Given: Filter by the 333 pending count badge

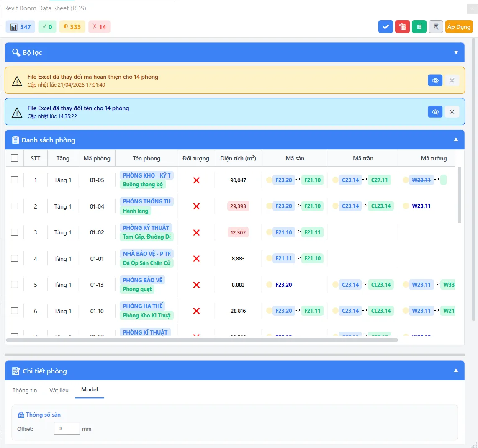Looking at the screenshot, I should 72,27.
